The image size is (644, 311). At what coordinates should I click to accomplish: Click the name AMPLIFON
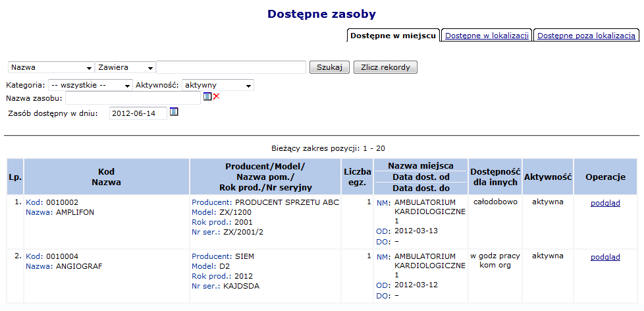pos(74,212)
